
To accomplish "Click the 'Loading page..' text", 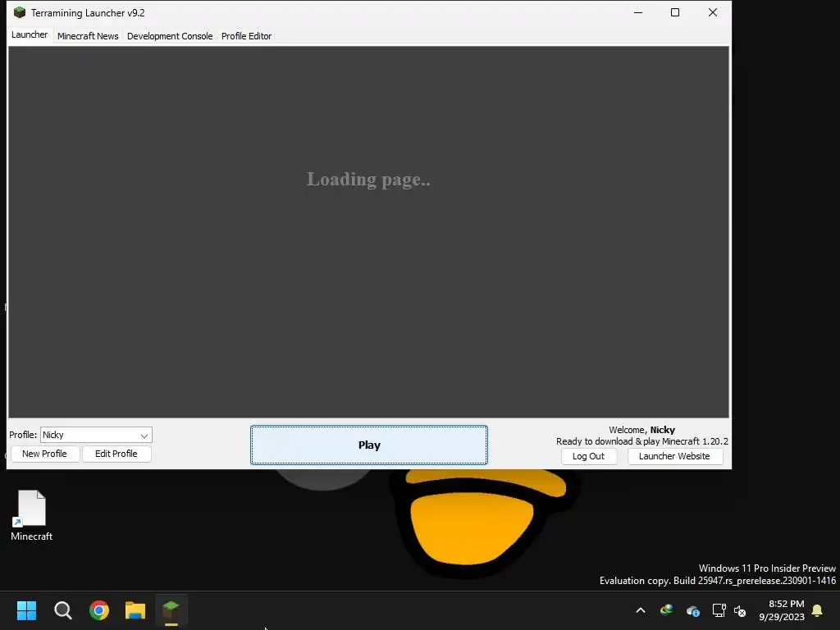I will (x=368, y=180).
